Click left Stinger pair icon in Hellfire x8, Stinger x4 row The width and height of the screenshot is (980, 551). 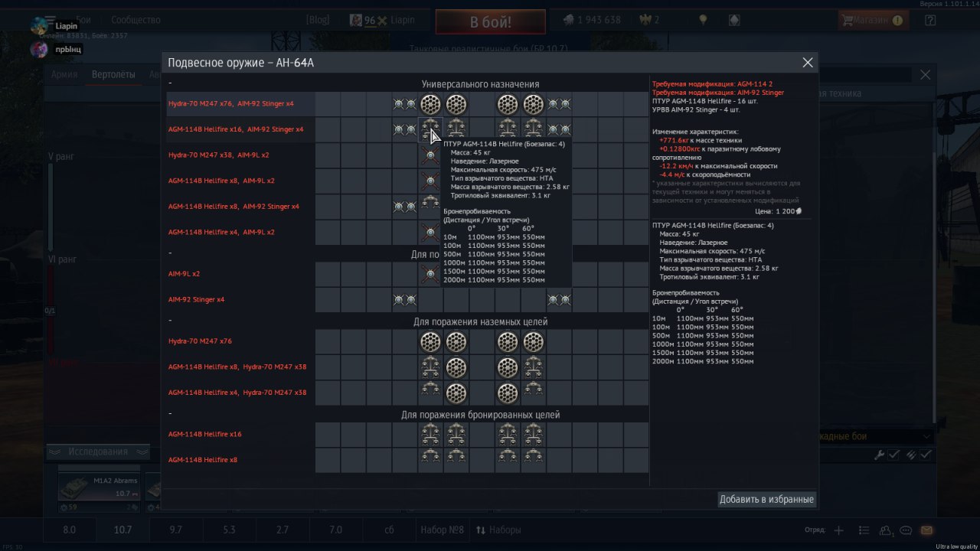[x=405, y=207]
